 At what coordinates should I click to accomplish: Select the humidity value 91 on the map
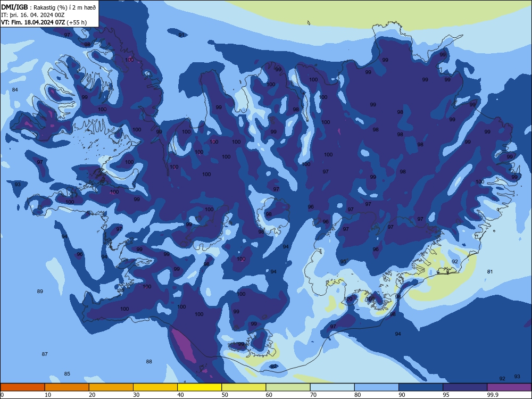pos(181,35)
